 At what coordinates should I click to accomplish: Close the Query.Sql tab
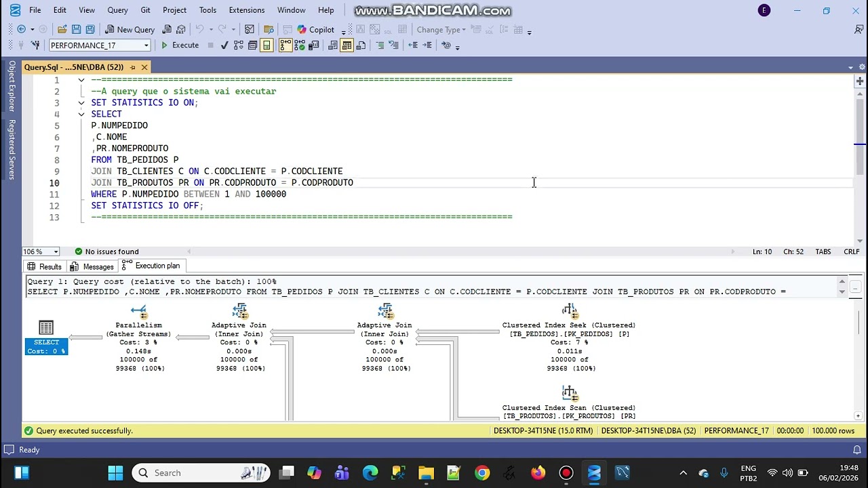[x=144, y=67]
